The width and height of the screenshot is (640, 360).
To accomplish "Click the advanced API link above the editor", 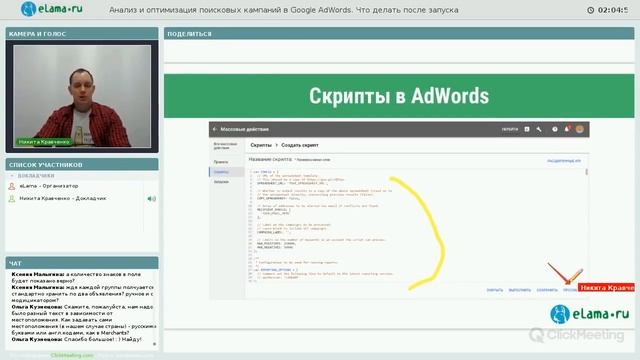I will [x=564, y=161].
